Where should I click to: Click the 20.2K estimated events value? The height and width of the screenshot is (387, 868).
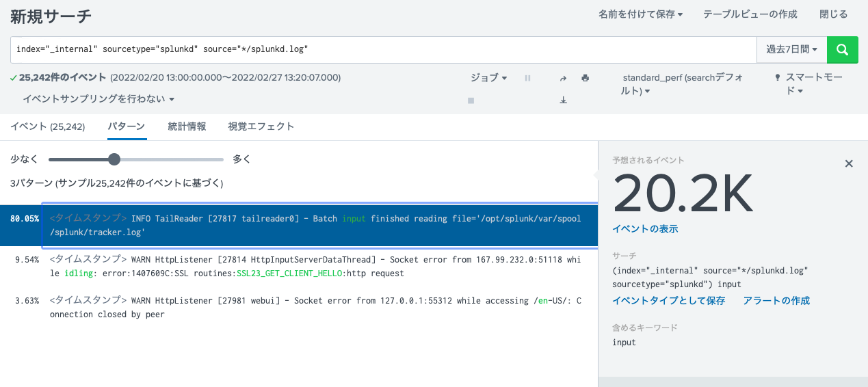(x=683, y=193)
